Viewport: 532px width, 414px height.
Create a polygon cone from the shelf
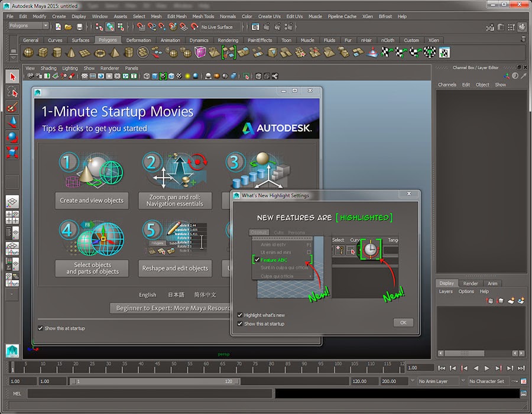[x=70, y=53]
